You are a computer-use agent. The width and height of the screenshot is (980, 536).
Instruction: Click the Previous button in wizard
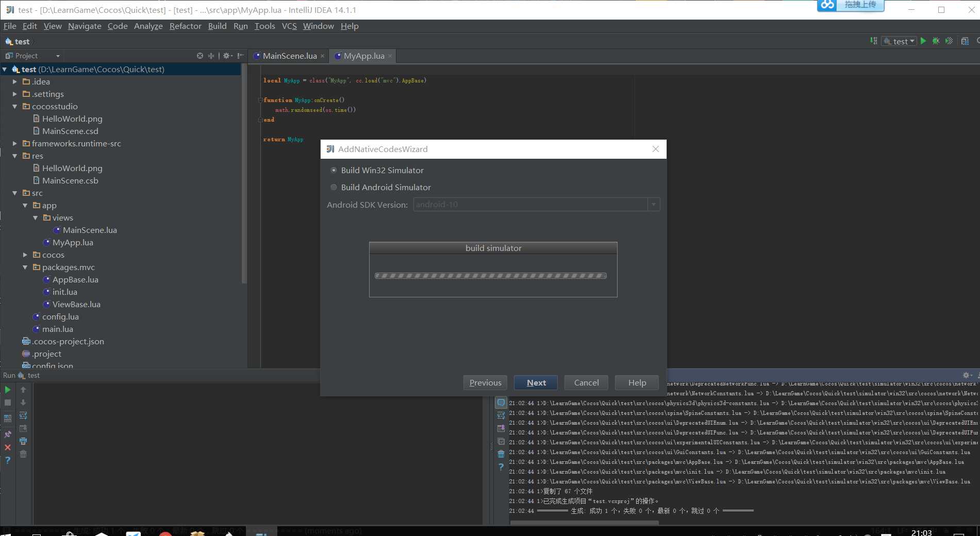click(x=485, y=382)
